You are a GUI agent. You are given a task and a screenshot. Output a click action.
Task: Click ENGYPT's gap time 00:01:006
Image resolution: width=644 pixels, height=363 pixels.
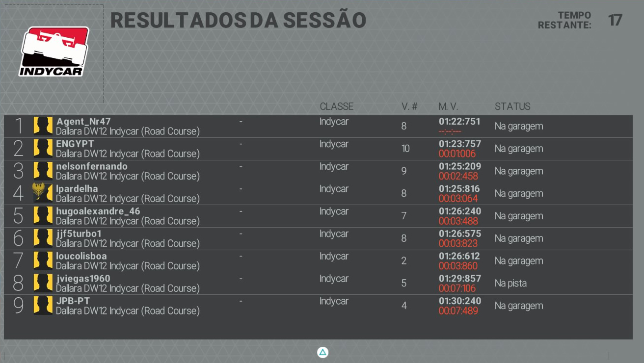(457, 154)
